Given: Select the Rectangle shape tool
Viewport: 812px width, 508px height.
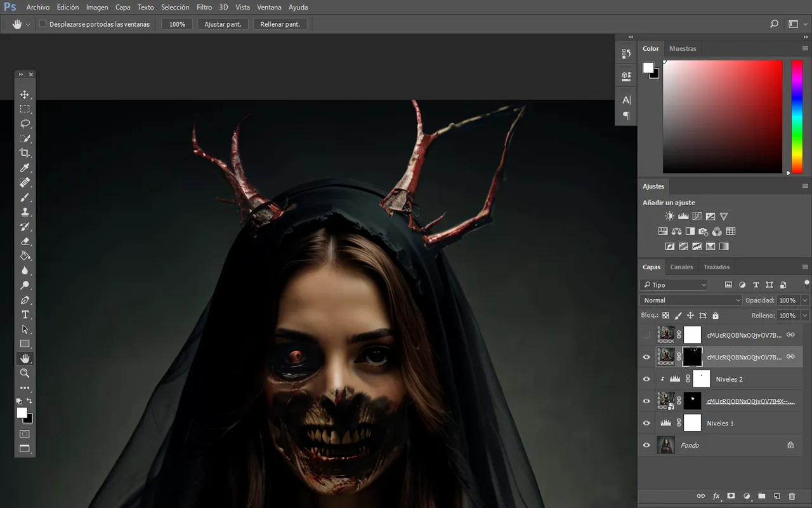Looking at the screenshot, I should pyautogui.click(x=25, y=344).
